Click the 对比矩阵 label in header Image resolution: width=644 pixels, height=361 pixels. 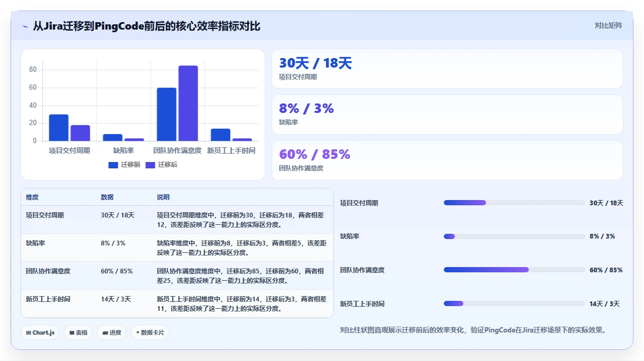click(609, 25)
